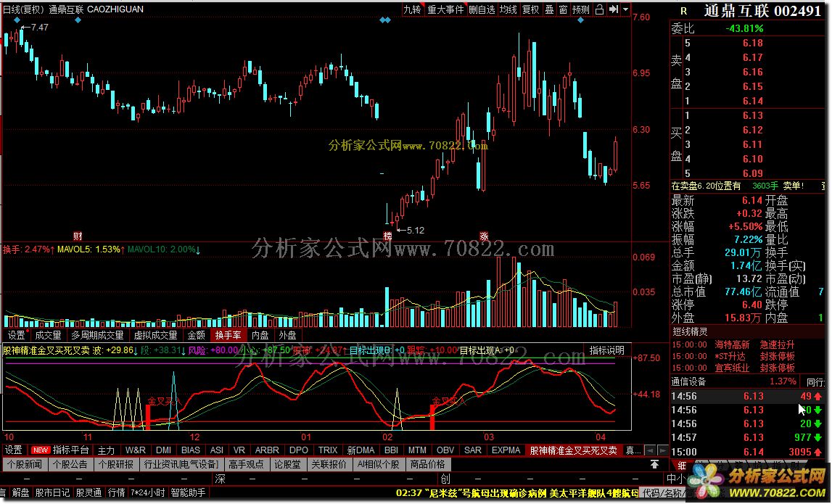Switch to ARBR indicator tab

(267, 450)
